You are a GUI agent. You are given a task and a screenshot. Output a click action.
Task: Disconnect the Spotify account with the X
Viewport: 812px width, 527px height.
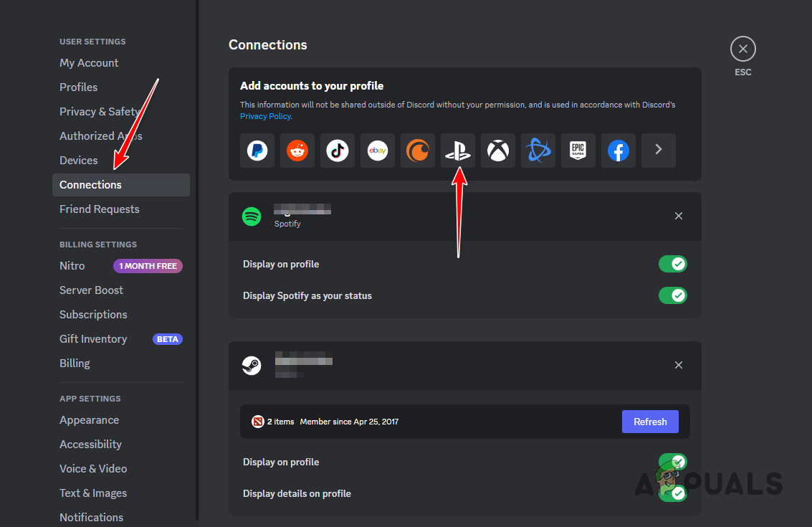pos(678,215)
